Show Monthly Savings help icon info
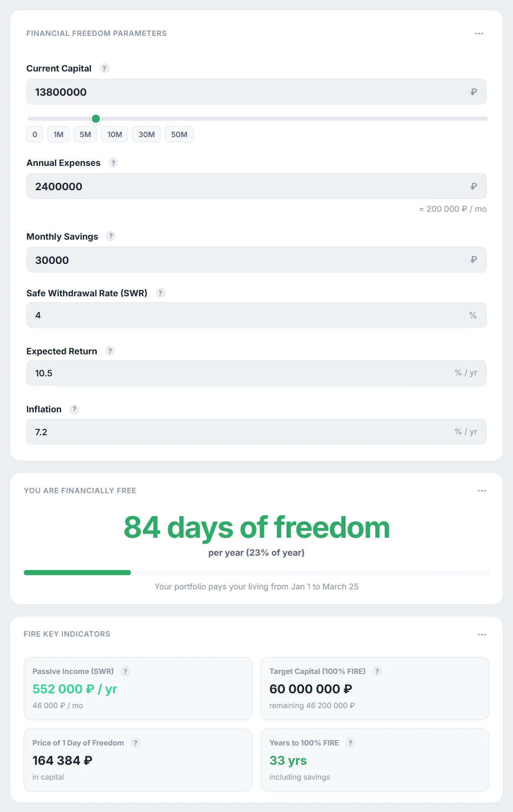 click(x=111, y=236)
